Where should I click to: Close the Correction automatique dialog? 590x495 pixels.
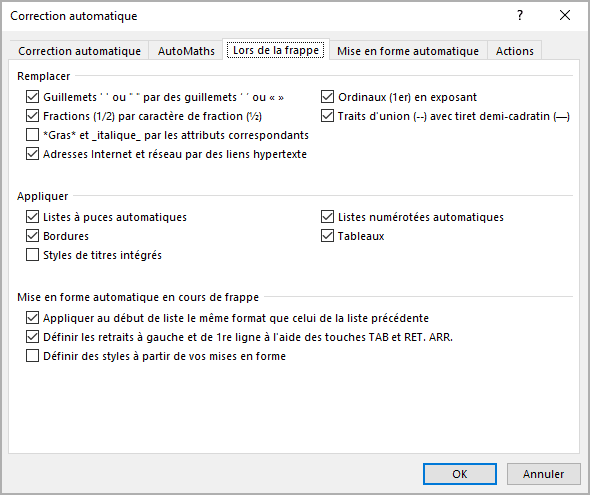tap(565, 15)
